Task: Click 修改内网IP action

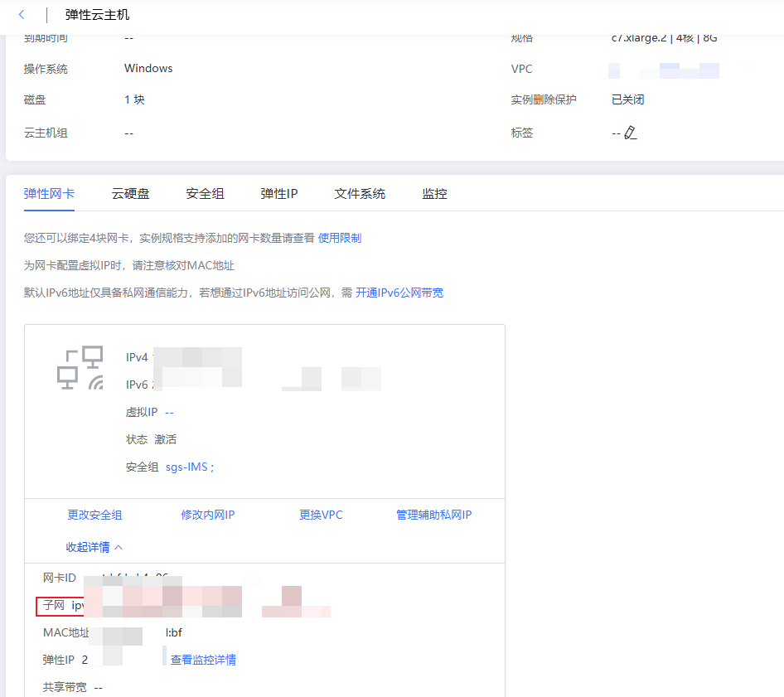Action: (208, 515)
